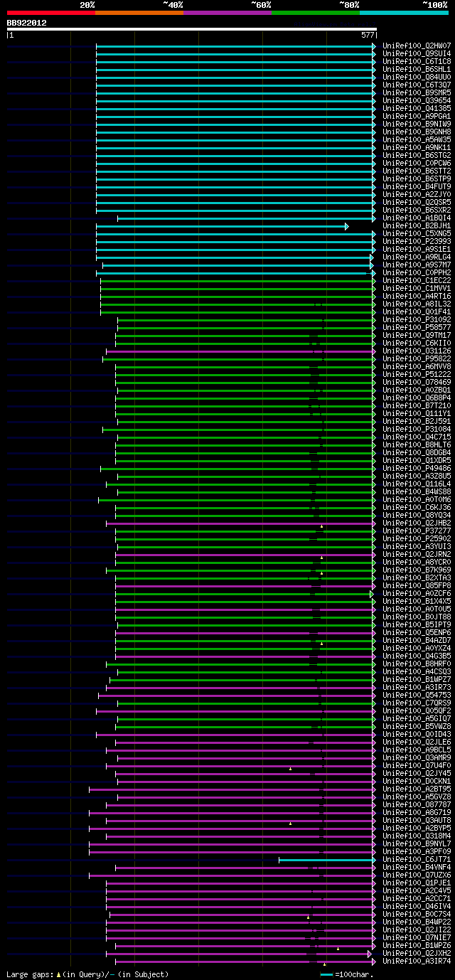Click the BB922012 query name

point(26,23)
